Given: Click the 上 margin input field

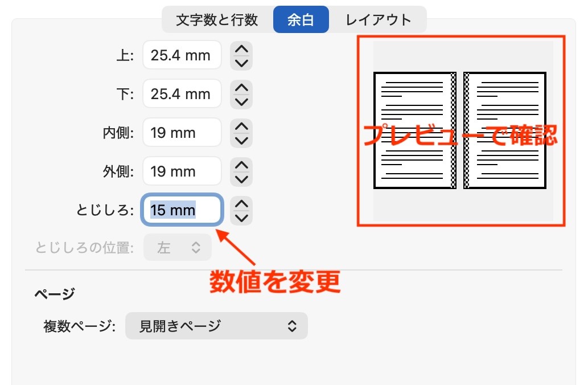Looking at the screenshot, I should pos(182,55).
